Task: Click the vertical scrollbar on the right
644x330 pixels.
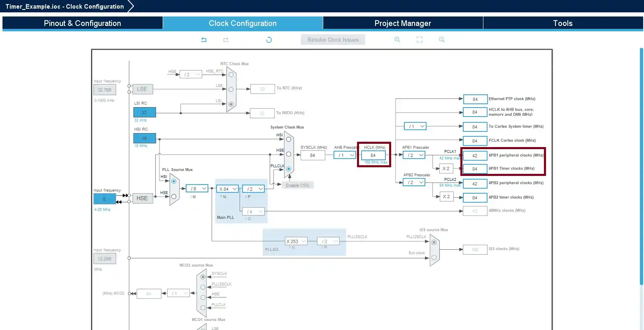Action: [x=641, y=166]
